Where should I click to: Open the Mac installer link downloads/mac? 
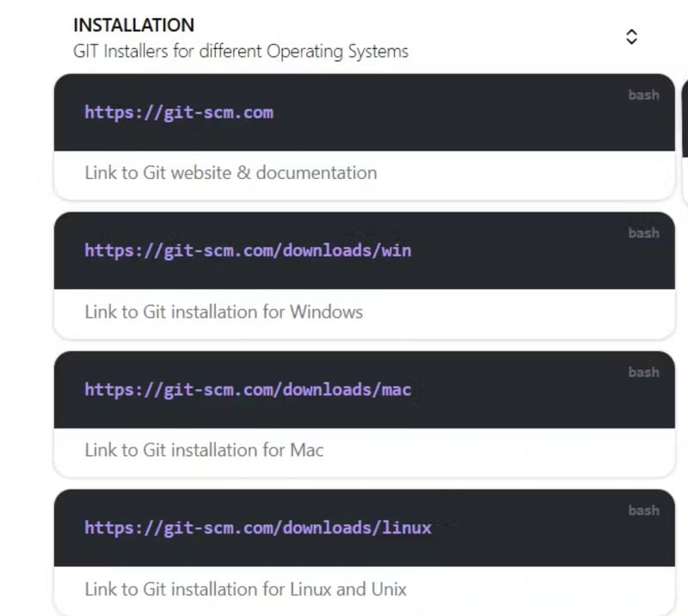click(248, 389)
